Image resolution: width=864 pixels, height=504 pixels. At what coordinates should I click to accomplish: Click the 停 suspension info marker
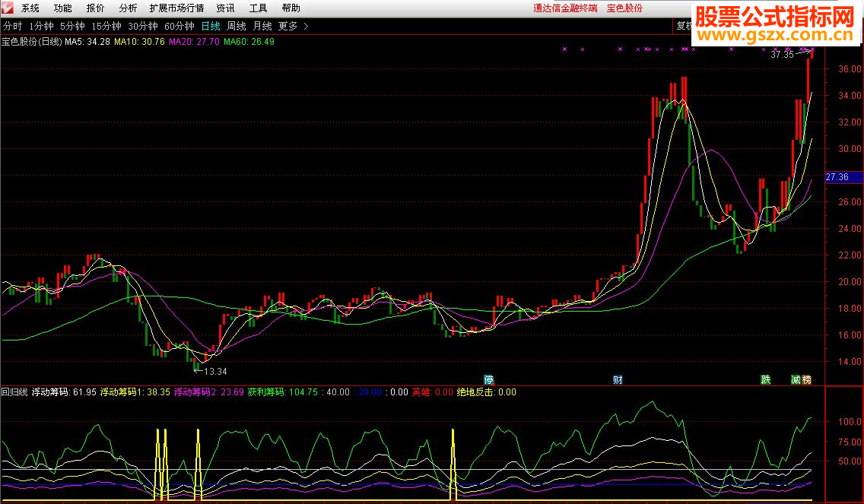(489, 379)
